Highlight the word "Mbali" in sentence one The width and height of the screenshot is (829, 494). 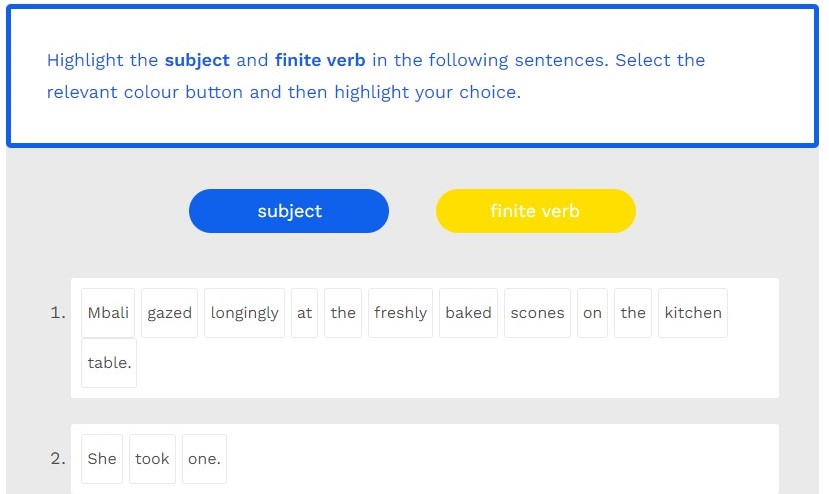click(108, 313)
